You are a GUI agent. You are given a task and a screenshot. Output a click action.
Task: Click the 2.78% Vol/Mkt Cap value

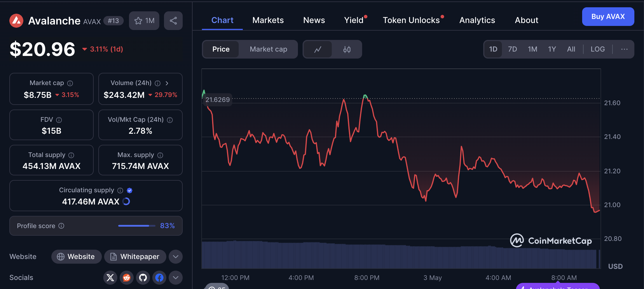pyautogui.click(x=140, y=131)
